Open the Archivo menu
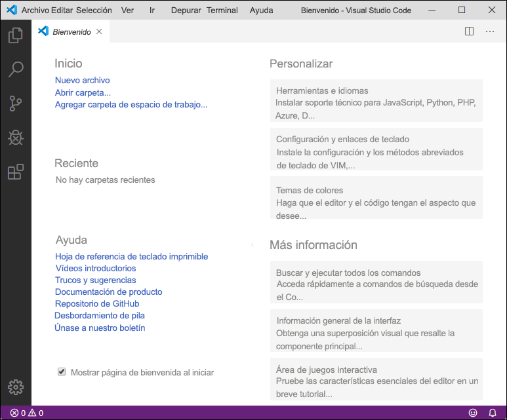507x420 pixels. (35, 10)
